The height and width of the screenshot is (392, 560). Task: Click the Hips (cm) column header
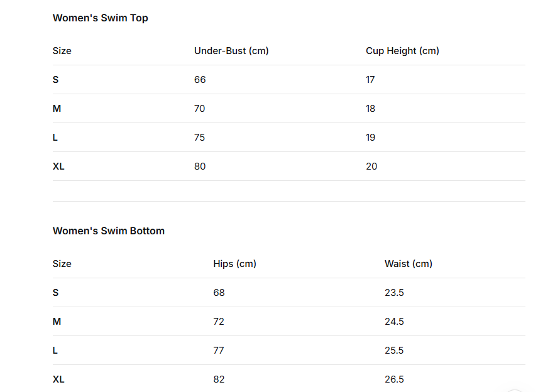(x=234, y=264)
